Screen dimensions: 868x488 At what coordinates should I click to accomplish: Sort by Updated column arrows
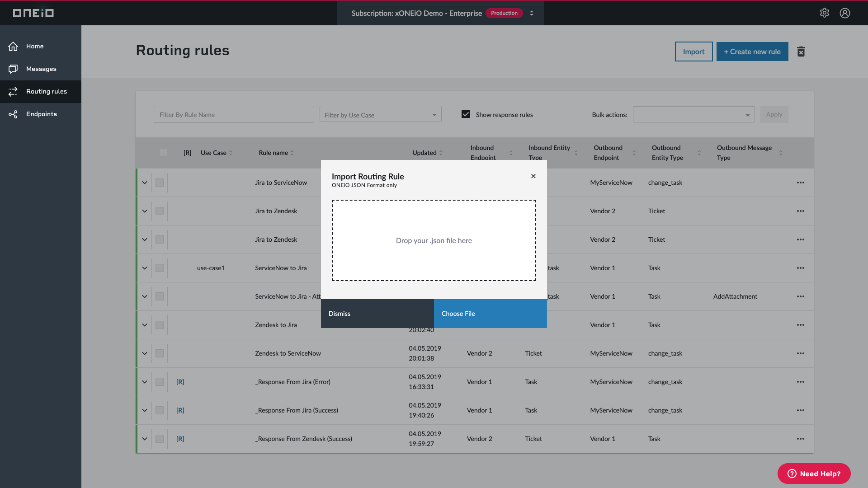click(x=441, y=153)
